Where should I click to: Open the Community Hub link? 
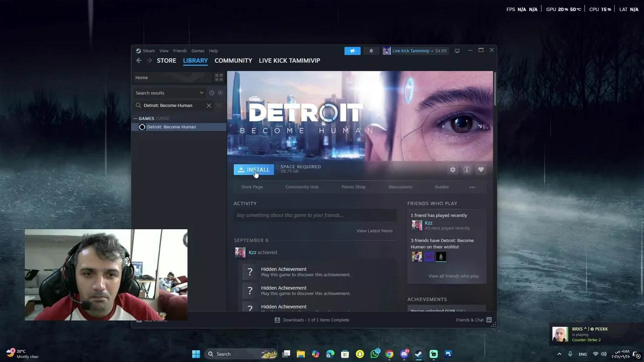coord(302,187)
